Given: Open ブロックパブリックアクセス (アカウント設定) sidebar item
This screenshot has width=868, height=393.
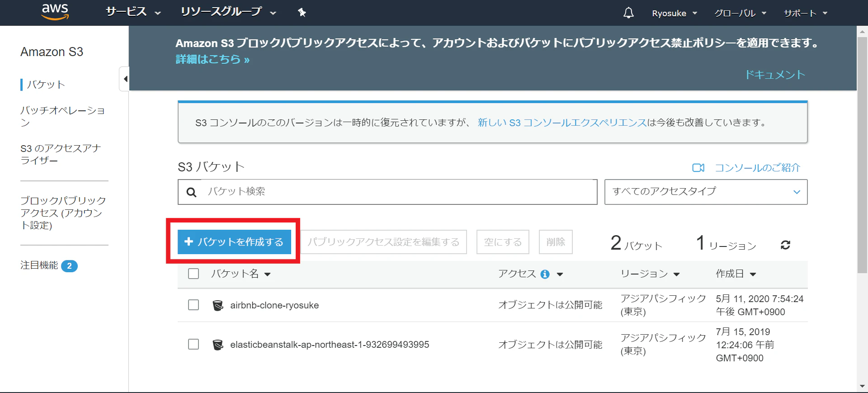Looking at the screenshot, I should [63, 213].
